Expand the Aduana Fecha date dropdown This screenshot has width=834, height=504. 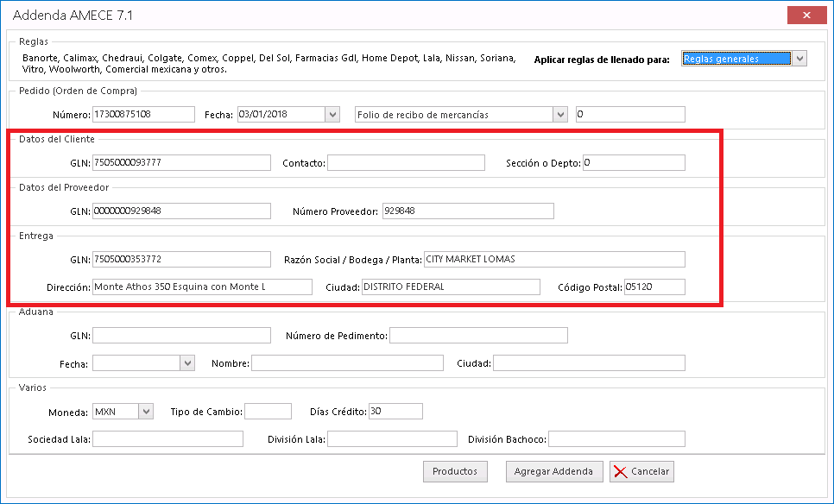(x=187, y=363)
